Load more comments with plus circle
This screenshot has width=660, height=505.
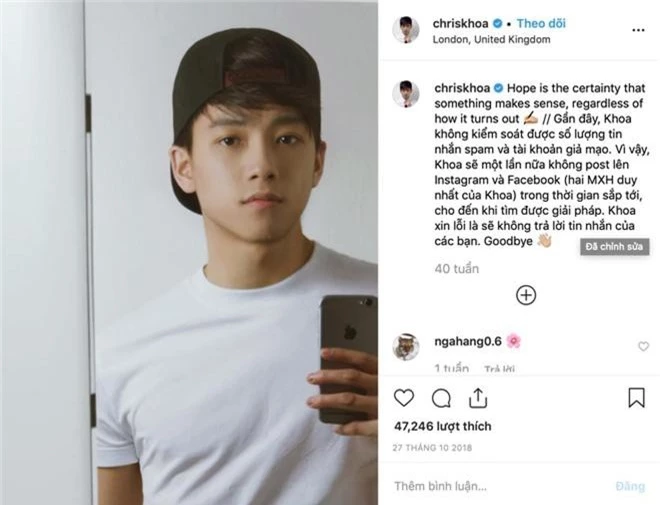pos(526,295)
